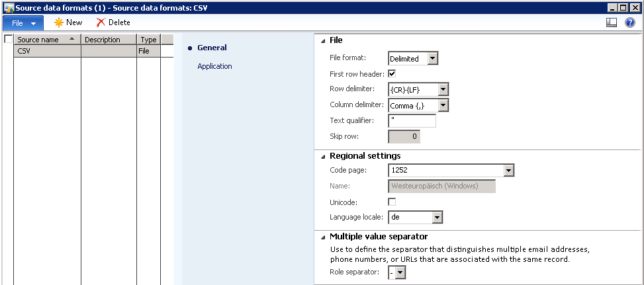
Task: Click the Type column header
Action: 148,40
